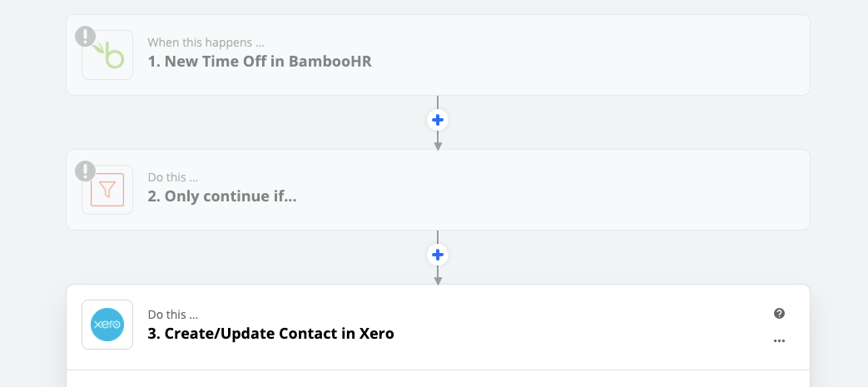Click the warning badge on the BambooHR step
The height and width of the screenshot is (387, 868).
(85, 37)
